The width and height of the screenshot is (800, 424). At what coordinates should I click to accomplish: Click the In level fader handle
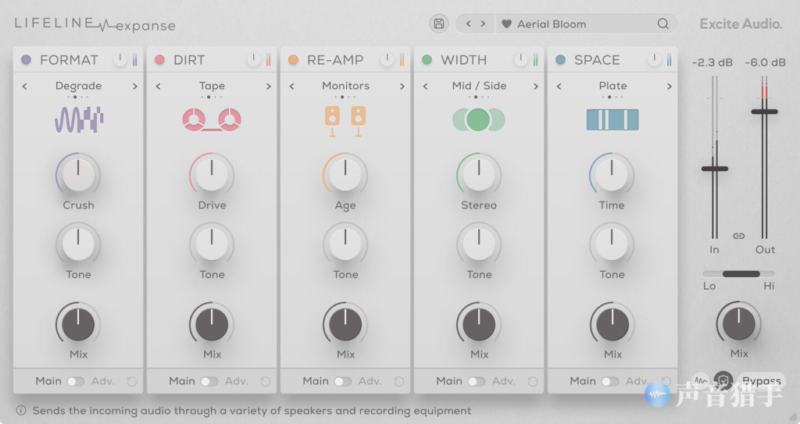coord(714,168)
